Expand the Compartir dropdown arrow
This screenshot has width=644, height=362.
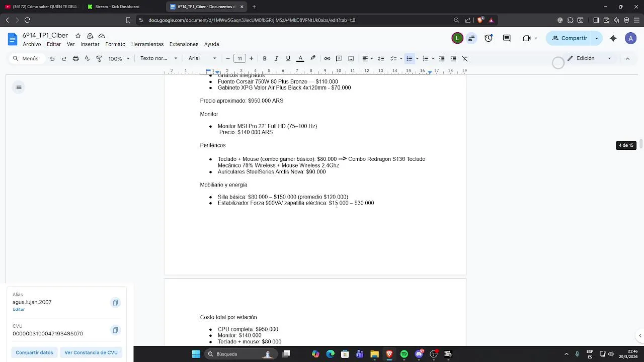pos(597,38)
